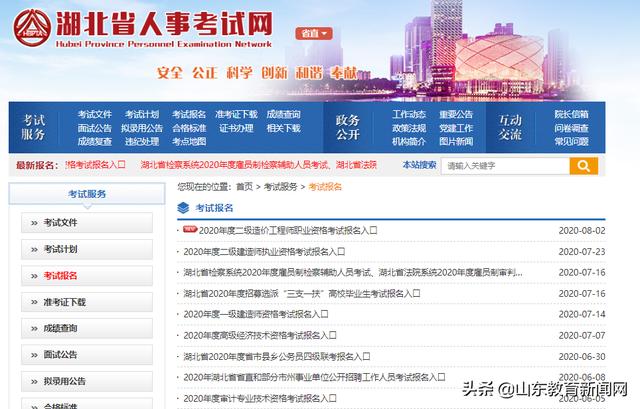Open 相关下载 in the top navigation
Viewport: 640px width, 409px height.
pyautogui.click(x=283, y=128)
